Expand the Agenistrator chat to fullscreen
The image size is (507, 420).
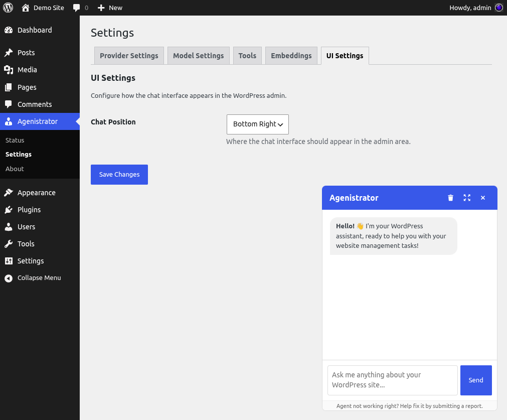[x=467, y=198]
